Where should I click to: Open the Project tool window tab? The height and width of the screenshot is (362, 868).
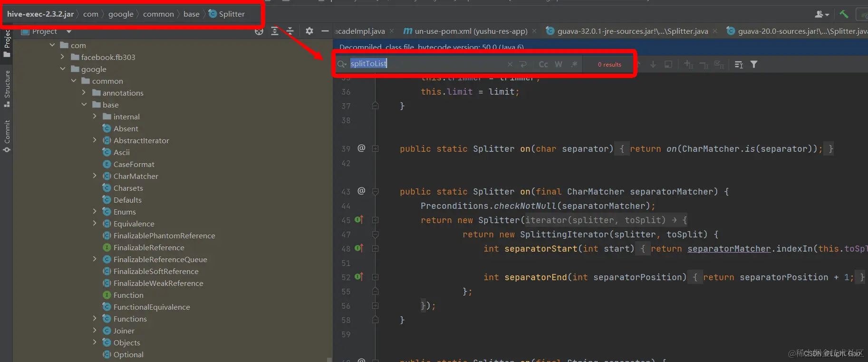[7, 43]
